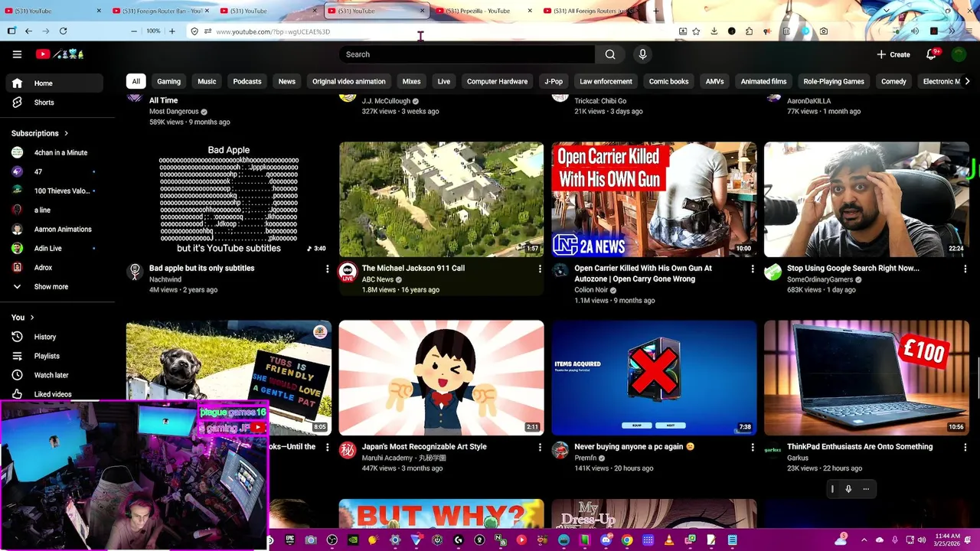Open options for Stop Using Google Search video

point(965,269)
